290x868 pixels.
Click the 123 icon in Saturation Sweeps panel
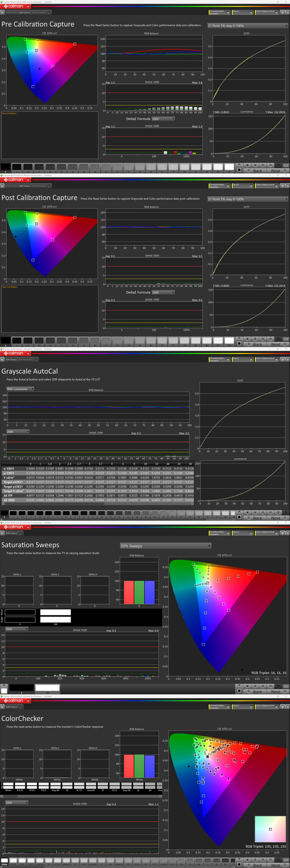pos(285,686)
